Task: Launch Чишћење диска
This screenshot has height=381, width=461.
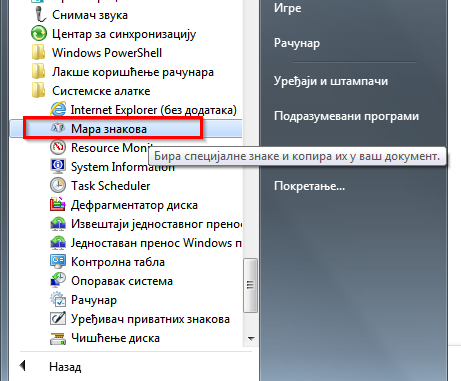Action: (115, 338)
